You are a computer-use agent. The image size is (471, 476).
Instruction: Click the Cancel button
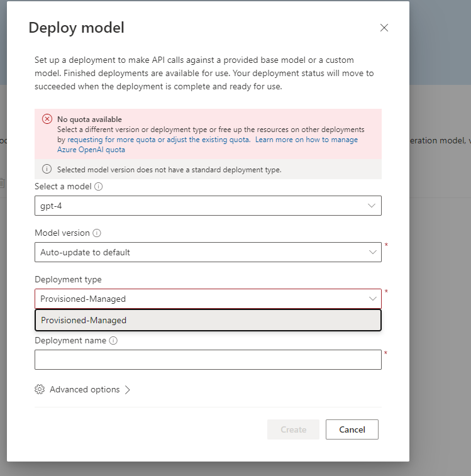click(x=352, y=429)
